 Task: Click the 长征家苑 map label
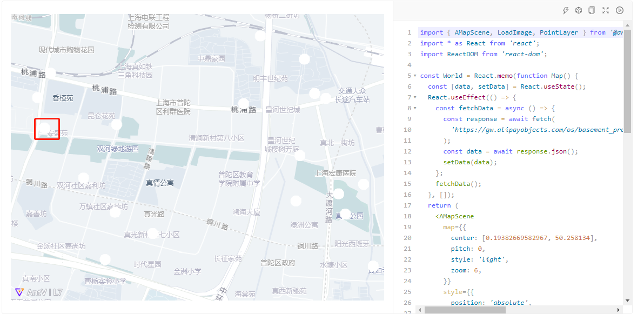tap(228, 259)
